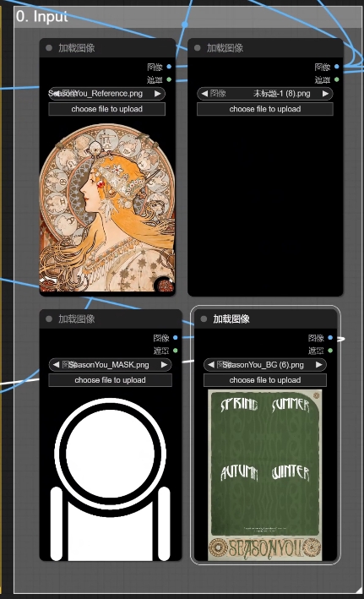This screenshot has width=364, height=599.
Task: Select the 加载图像 title of the SeasonYou_Reference node
Action: coord(76,48)
